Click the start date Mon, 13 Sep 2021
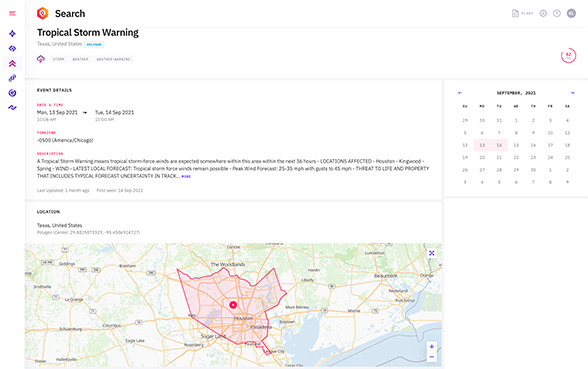This screenshot has height=369, width=588. 57,112
